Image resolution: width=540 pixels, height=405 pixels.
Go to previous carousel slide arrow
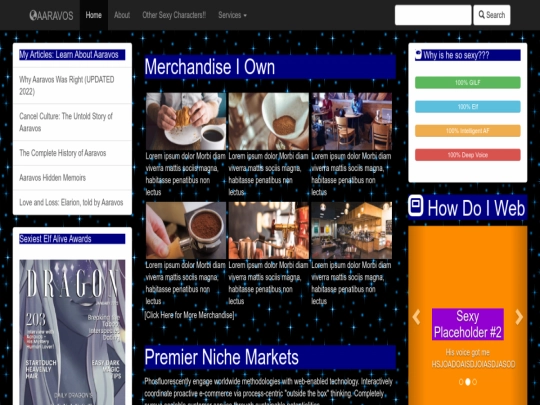click(416, 317)
